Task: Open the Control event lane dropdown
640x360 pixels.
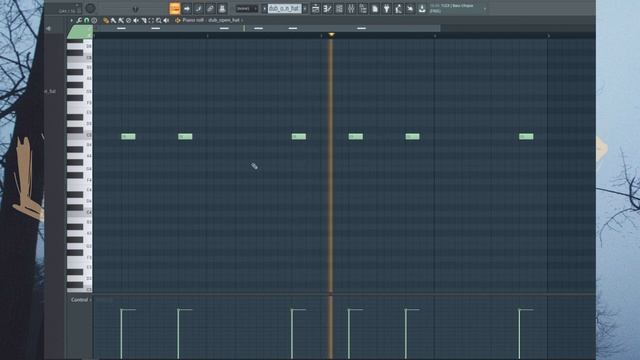Action: coord(80,300)
